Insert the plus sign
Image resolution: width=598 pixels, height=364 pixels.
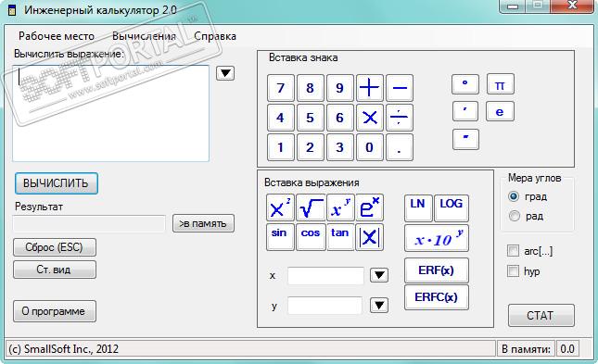click(370, 88)
